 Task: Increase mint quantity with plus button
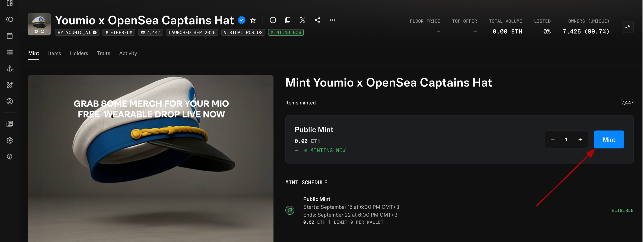[x=580, y=139]
